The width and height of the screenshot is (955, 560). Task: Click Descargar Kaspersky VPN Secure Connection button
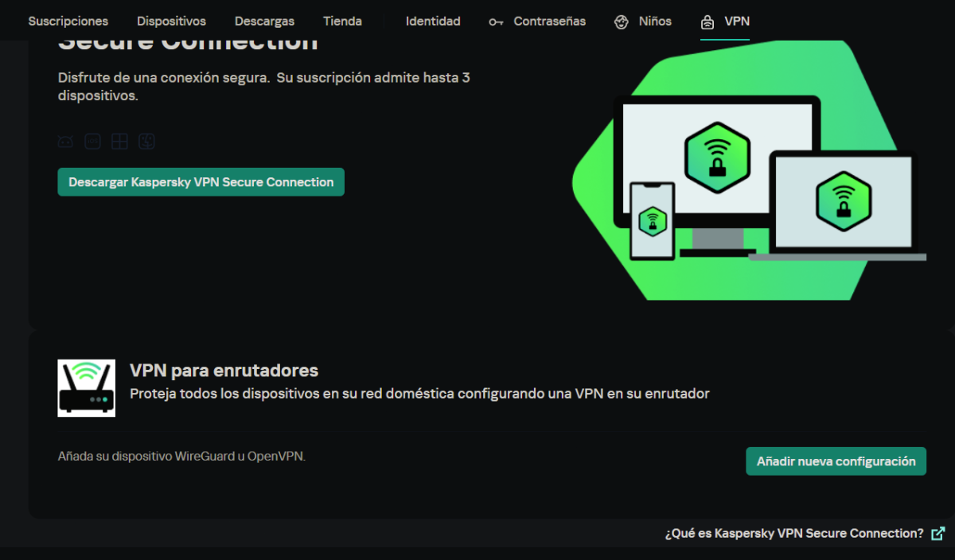coord(201,182)
